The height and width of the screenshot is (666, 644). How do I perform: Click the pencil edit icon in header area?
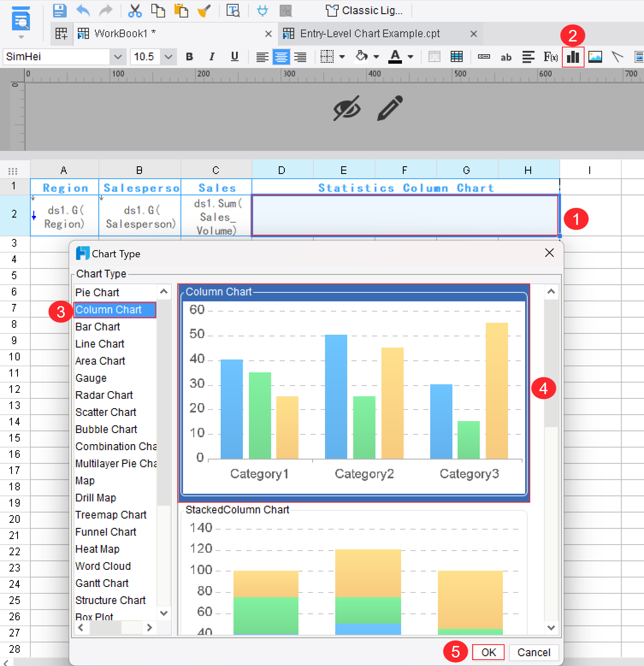pyautogui.click(x=390, y=108)
